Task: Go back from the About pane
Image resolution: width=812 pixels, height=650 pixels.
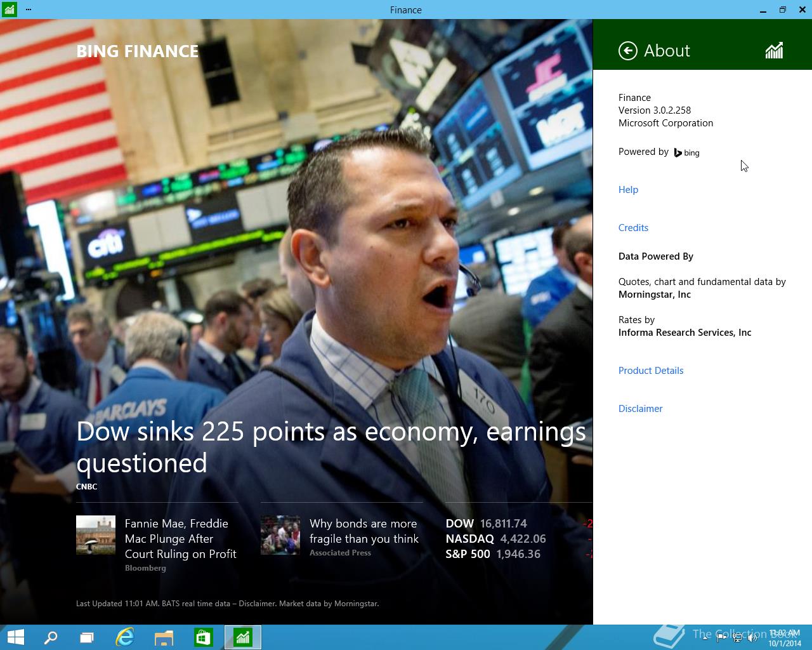Action: click(628, 51)
